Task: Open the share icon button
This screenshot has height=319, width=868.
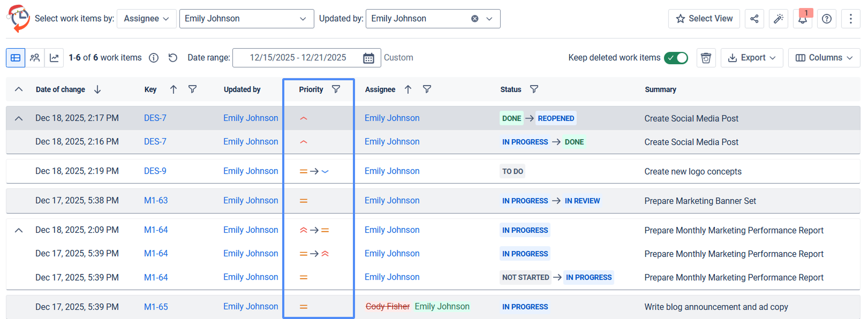Action: 754,19
